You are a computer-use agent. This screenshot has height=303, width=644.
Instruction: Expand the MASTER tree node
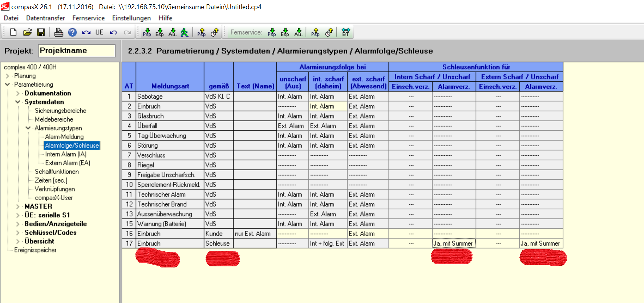18,206
